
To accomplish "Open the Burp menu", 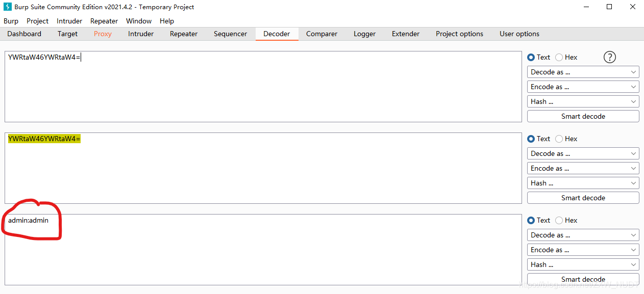I will (x=11, y=21).
